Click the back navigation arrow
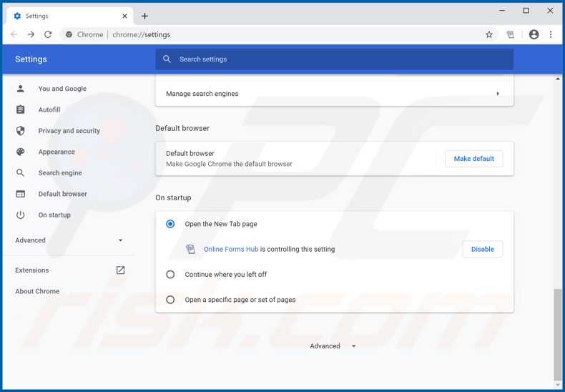565x392 pixels. 14,34
